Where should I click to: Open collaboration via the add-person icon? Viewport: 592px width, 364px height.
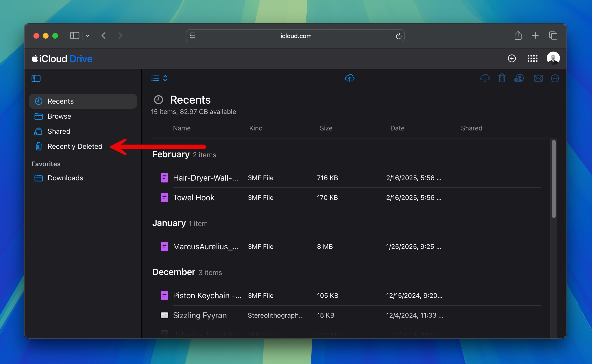pos(519,78)
